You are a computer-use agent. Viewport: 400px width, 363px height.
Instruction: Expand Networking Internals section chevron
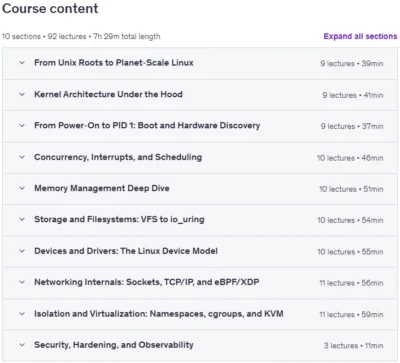[x=22, y=282]
